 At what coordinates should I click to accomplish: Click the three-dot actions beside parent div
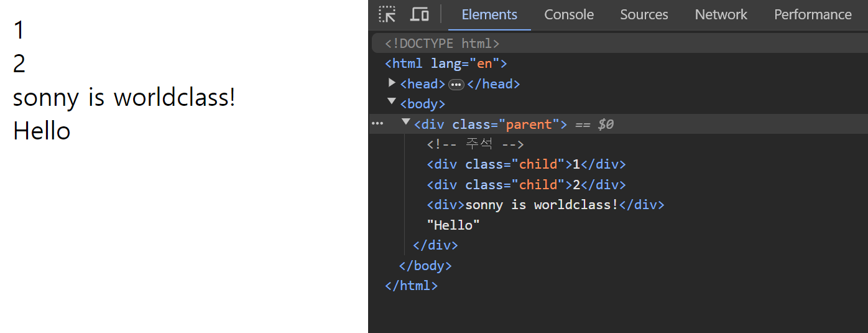[x=377, y=124]
